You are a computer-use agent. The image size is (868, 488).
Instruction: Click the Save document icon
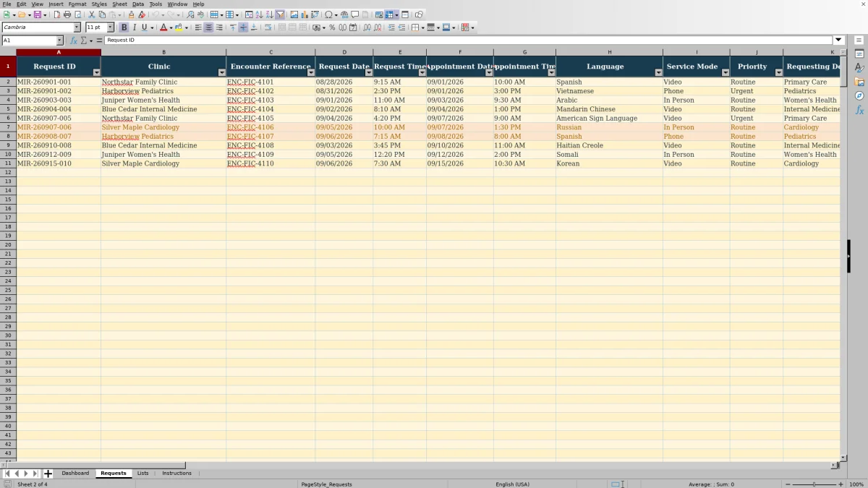(x=36, y=14)
